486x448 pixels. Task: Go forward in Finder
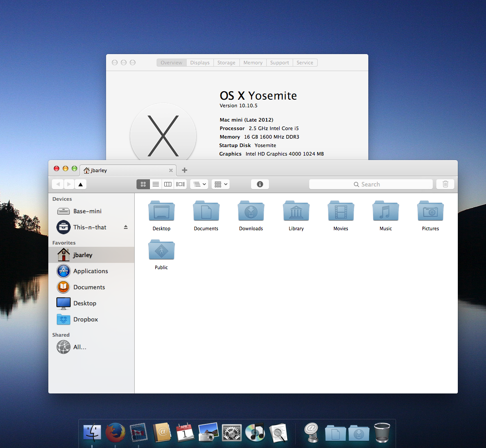69,184
